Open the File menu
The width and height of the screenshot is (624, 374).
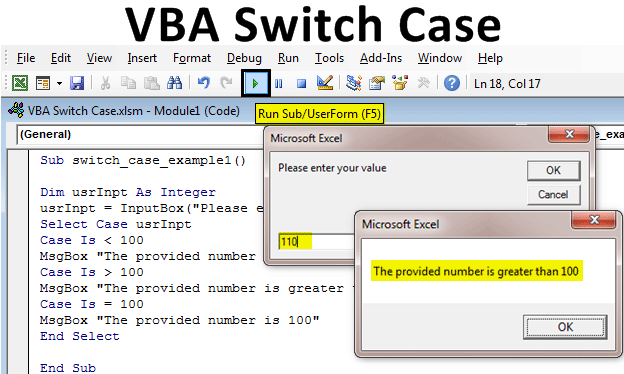(x=26, y=58)
